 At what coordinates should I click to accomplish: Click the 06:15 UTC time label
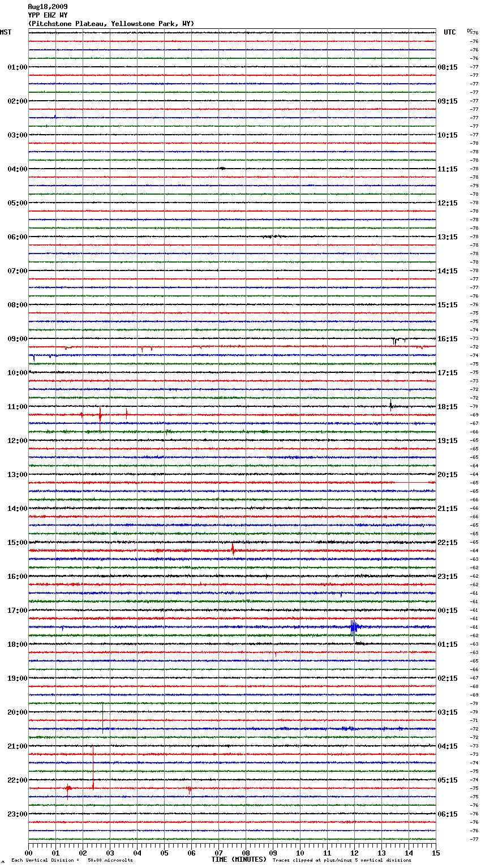coord(448,814)
